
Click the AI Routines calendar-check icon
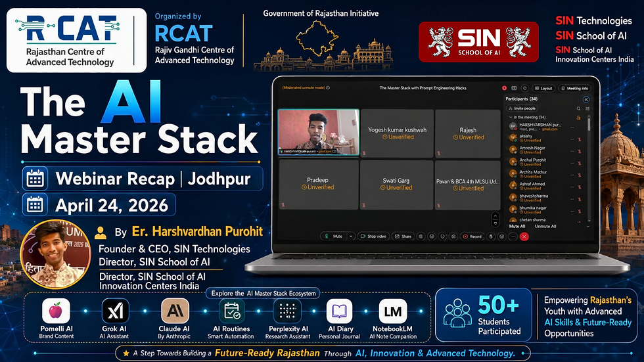pos(231,311)
